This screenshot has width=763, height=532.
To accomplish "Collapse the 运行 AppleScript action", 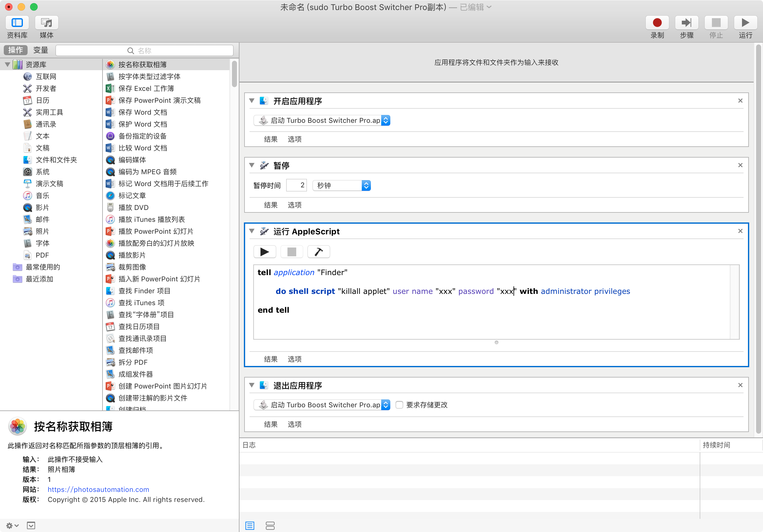I will pyautogui.click(x=252, y=231).
